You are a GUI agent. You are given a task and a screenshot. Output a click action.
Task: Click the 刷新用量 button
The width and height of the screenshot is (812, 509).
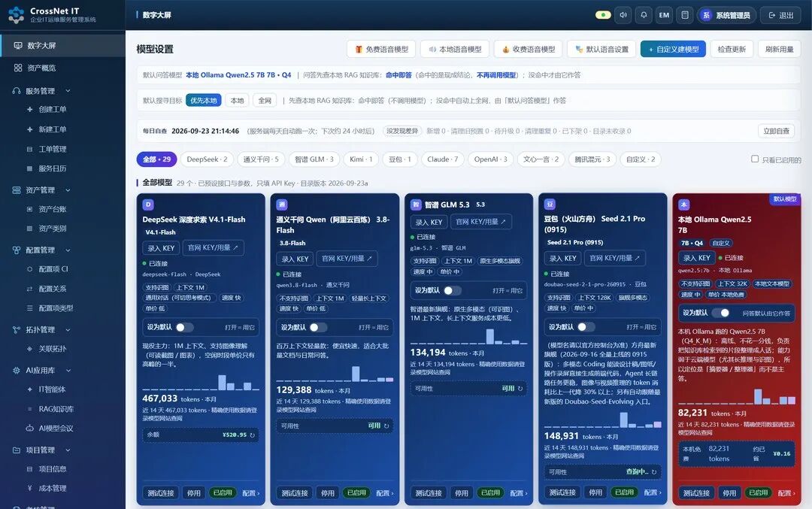pyautogui.click(x=780, y=49)
